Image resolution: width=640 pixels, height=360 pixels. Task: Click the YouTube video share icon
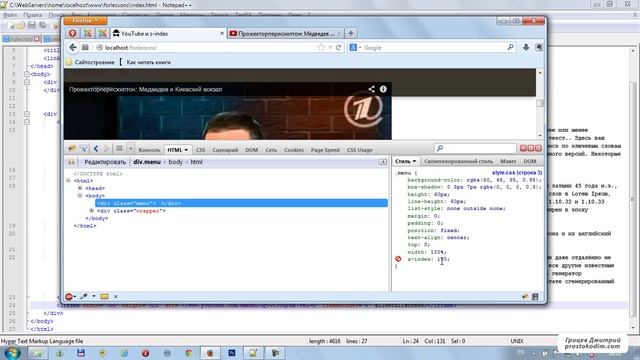pos(371,89)
